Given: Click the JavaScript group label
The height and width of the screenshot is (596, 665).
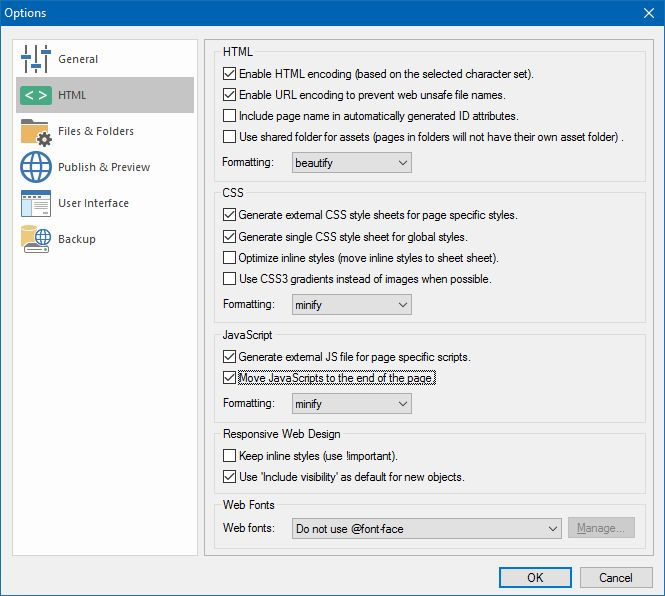Looking at the screenshot, I should click(x=248, y=335).
